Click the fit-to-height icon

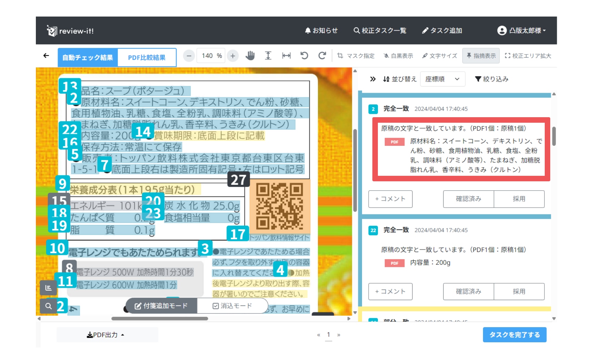coord(268,55)
